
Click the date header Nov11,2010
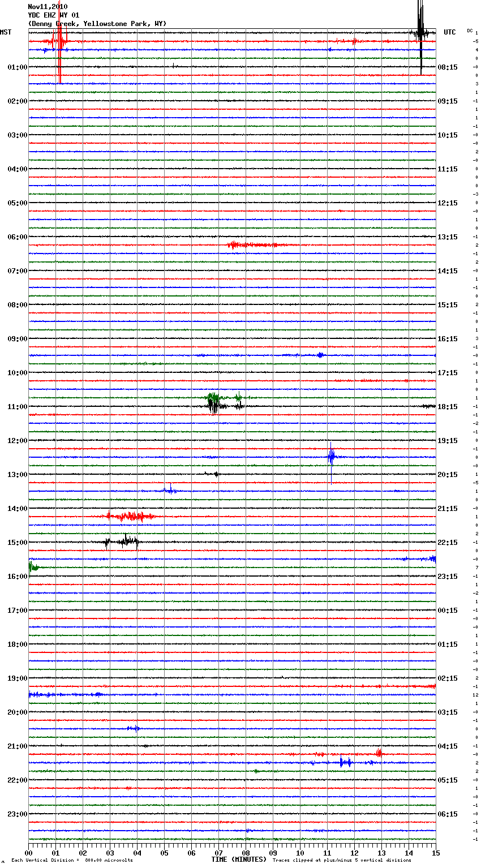click(x=48, y=7)
